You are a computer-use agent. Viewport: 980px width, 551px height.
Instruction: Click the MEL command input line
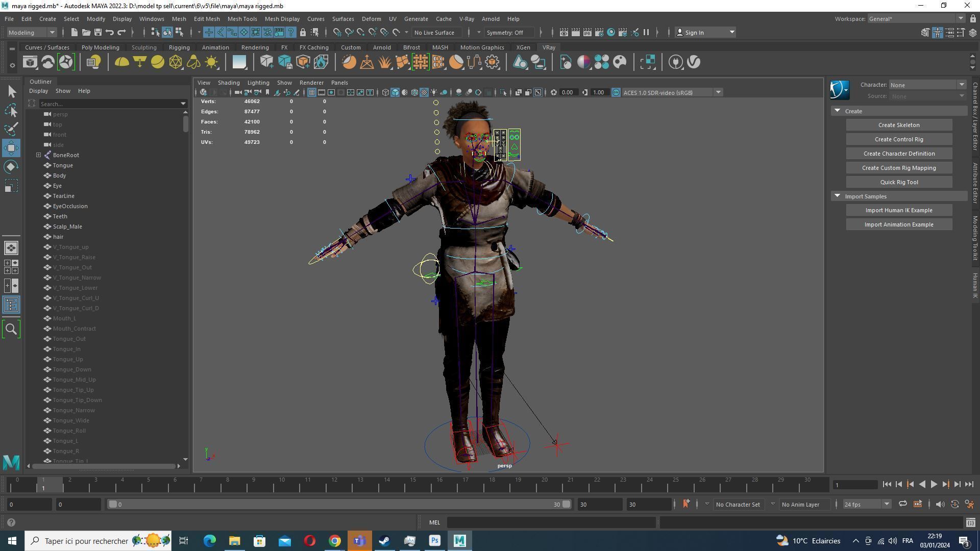tap(551, 522)
